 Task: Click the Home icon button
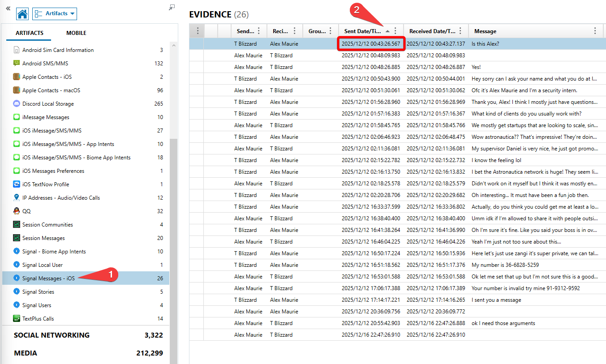(22, 14)
